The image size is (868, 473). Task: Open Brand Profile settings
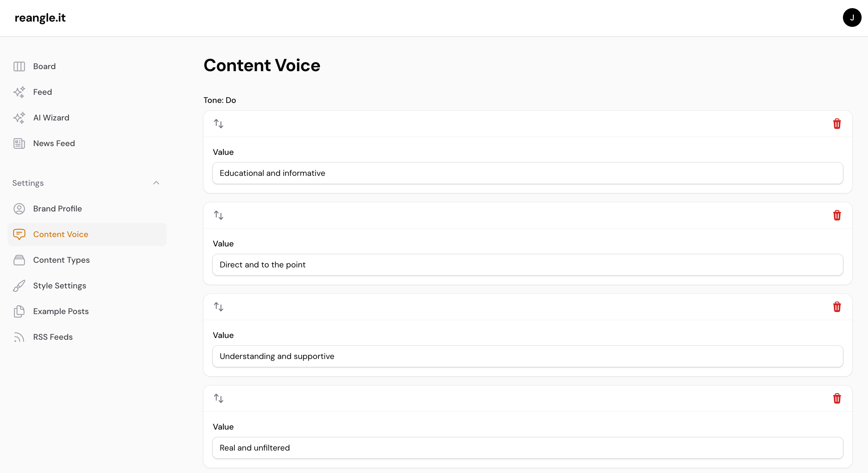(x=57, y=209)
